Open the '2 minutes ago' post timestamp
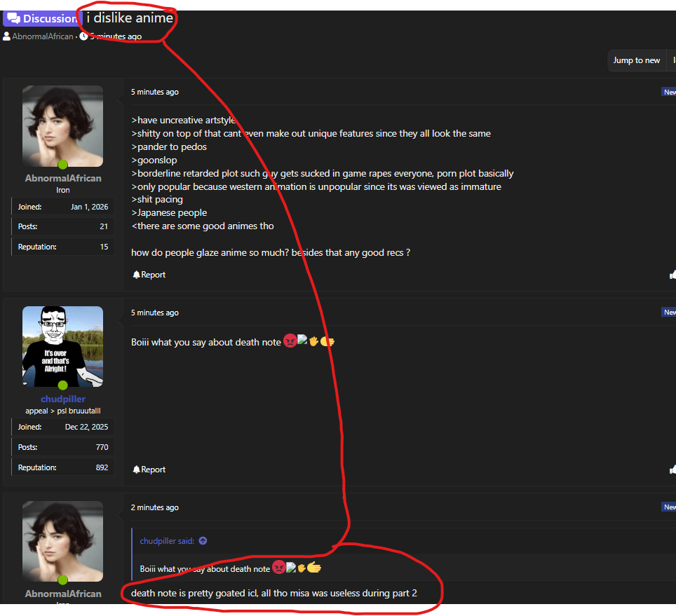The width and height of the screenshot is (676, 616). [154, 507]
